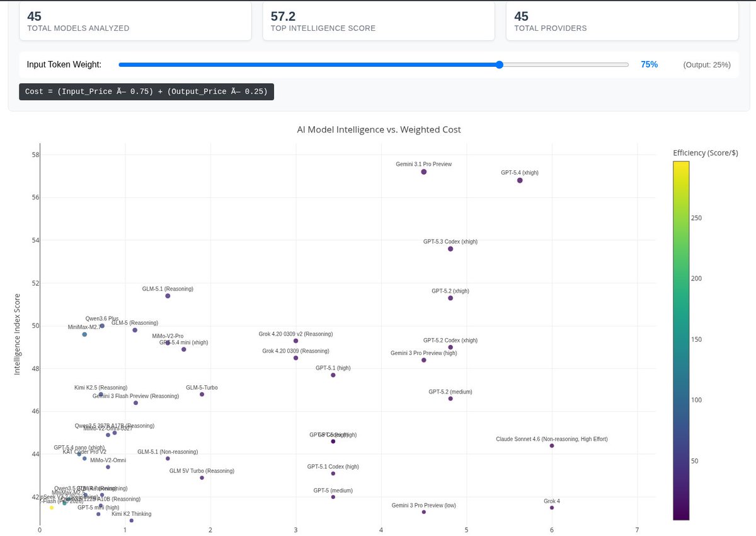756x536 pixels.
Task: Click the 75% input weight value
Action: 649,64
